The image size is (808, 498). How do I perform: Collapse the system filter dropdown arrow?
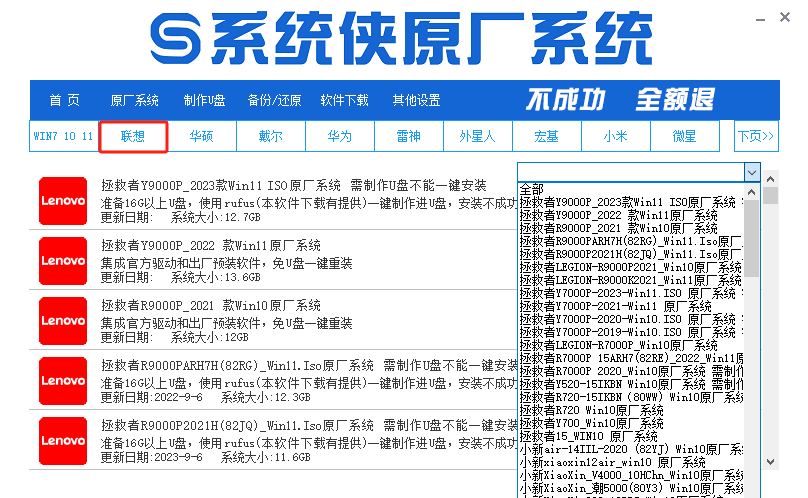click(752, 172)
